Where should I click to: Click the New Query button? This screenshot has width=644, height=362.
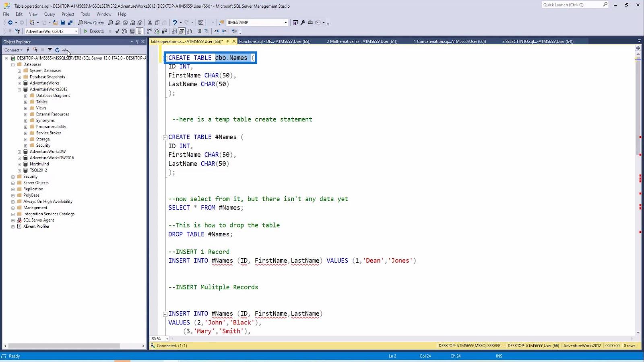[91, 23]
